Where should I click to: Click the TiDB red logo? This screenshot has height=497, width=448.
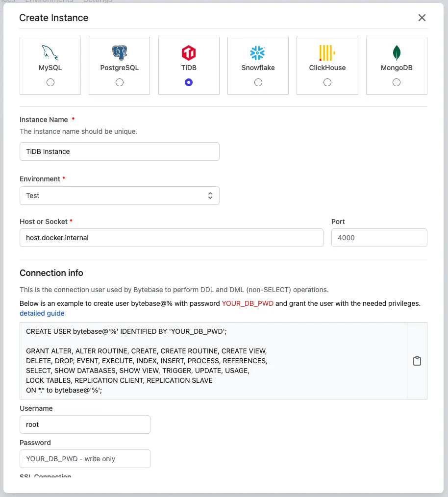click(189, 52)
